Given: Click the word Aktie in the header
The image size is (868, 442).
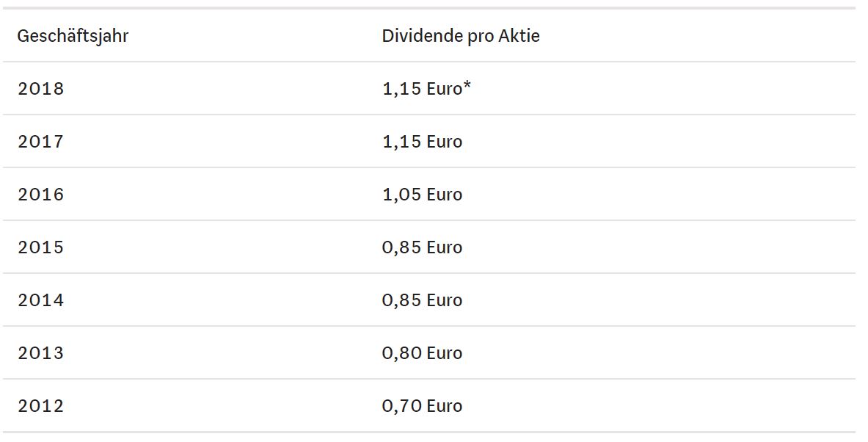Looking at the screenshot, I should click(x=520, y=36).
